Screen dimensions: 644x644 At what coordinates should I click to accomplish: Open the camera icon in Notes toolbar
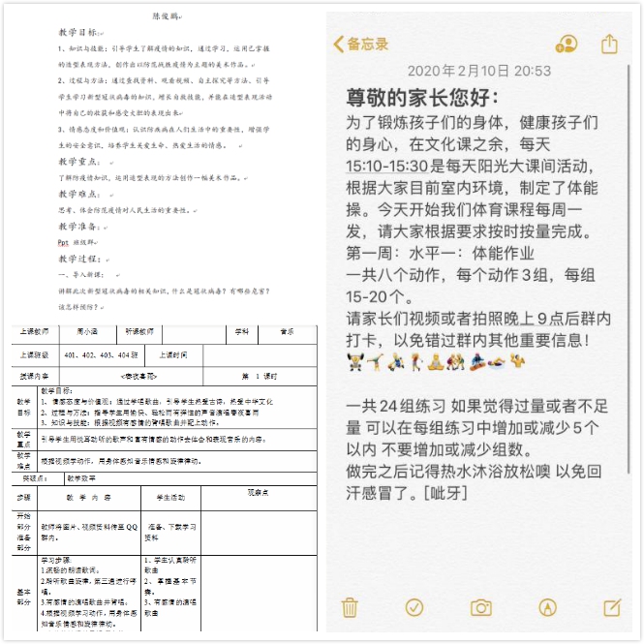coord(480,607)
